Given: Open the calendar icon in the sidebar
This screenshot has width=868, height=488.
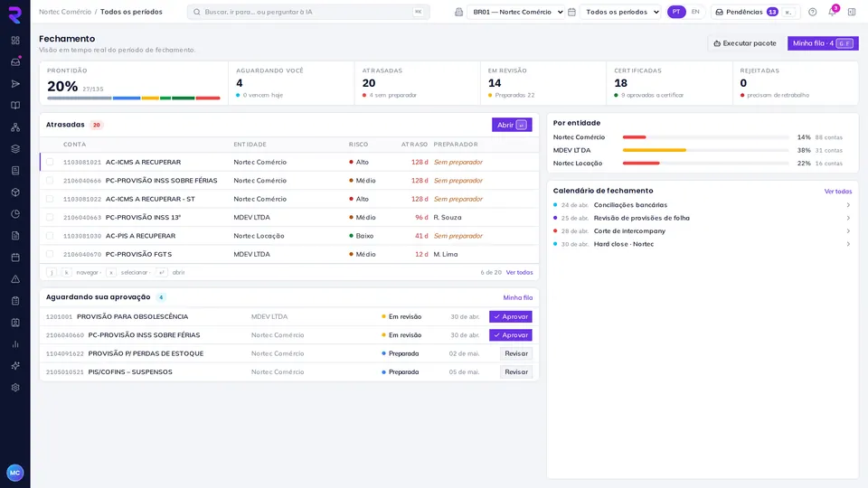Looking at the screenshot, I should pos(15,258).
